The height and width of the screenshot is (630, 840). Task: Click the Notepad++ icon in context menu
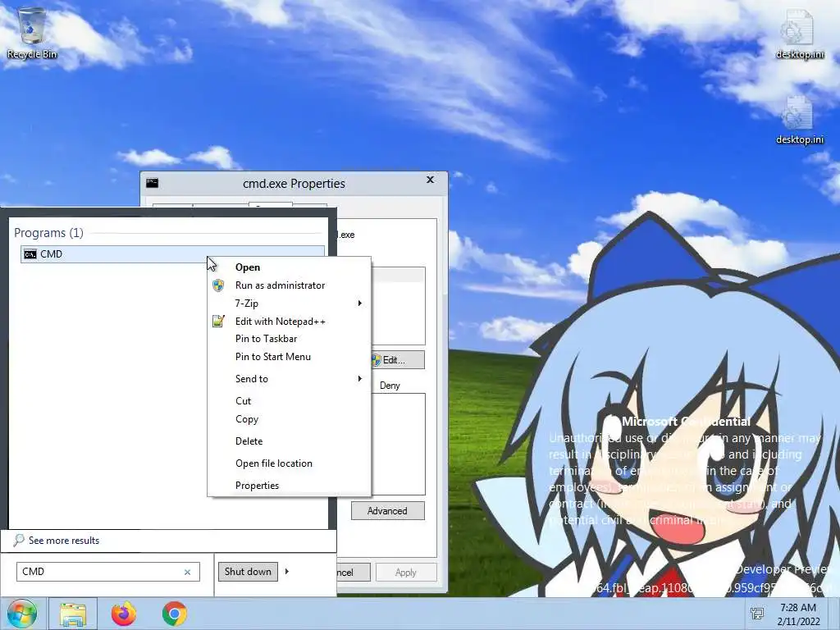coord(218,322)
